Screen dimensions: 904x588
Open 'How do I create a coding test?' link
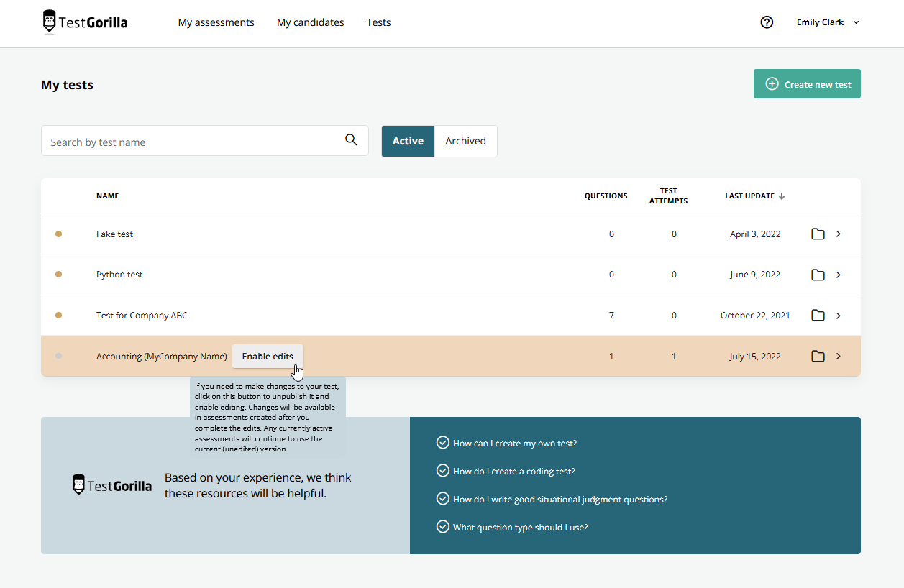tap(513, 472)
